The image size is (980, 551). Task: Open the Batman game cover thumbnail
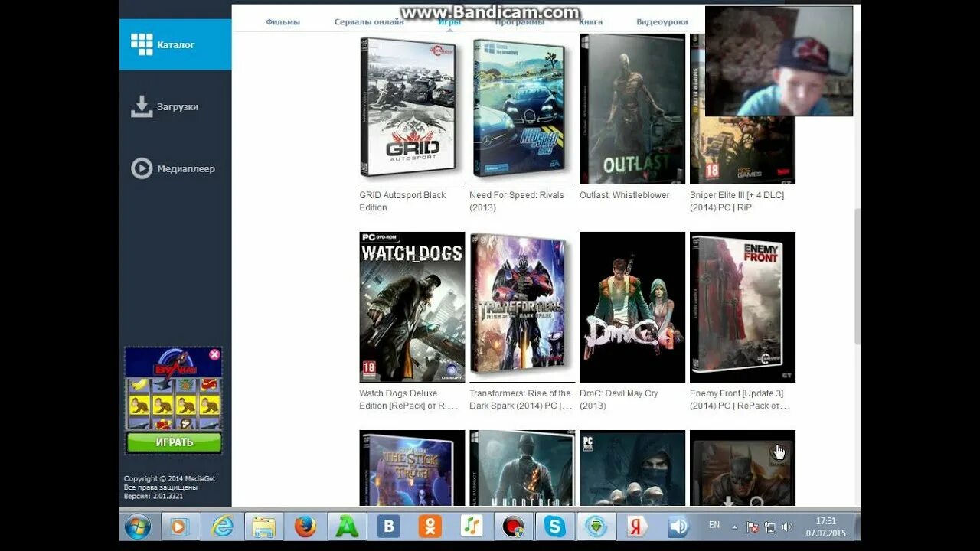point(743,468)
